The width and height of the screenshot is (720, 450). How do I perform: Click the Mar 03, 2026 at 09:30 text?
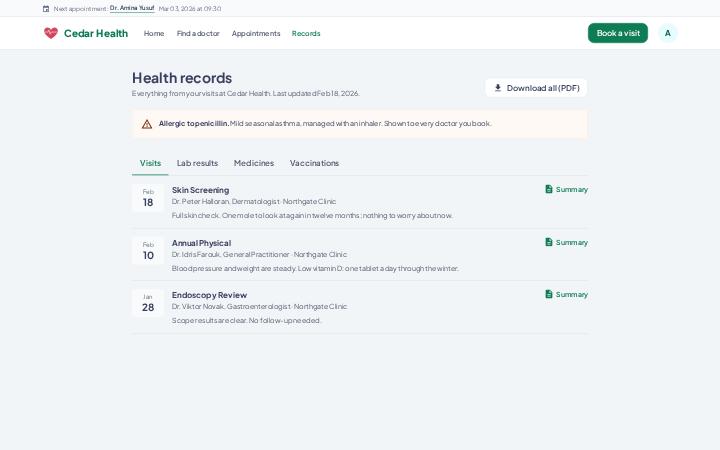coord(190,9)
